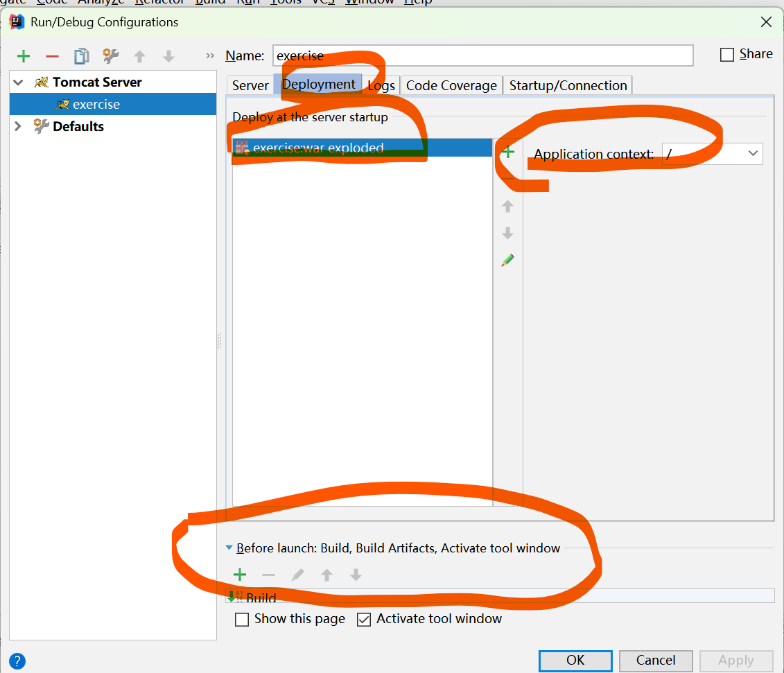The height and width of the screenshot is (673, 784).
Task: Open edit defaults wrench icon
Action: coord(110,56)
